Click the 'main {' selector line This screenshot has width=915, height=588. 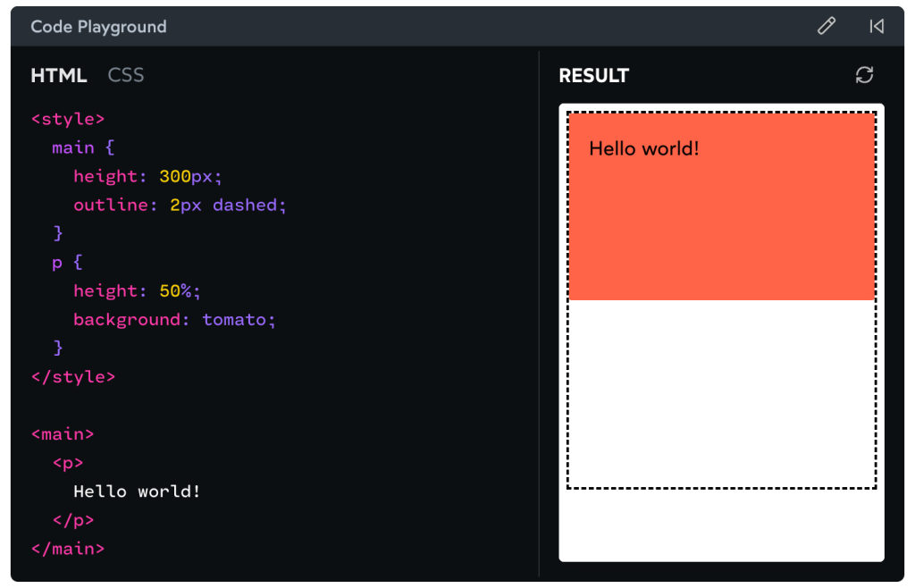(x=83, y=147)
